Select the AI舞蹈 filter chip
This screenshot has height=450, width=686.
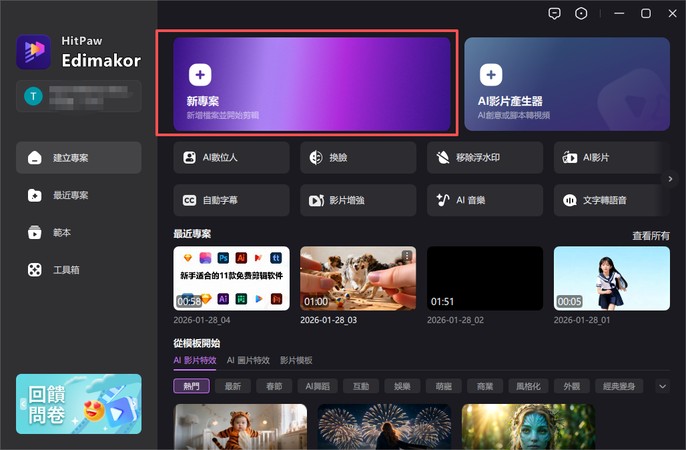[318, 386]
